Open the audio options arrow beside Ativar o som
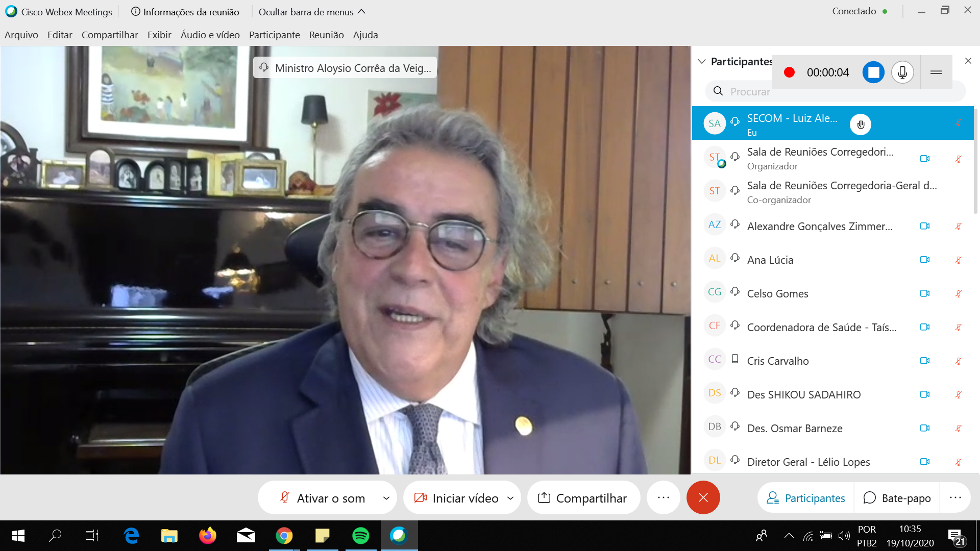This screenshot has height=551, width=980. [386, 498]
